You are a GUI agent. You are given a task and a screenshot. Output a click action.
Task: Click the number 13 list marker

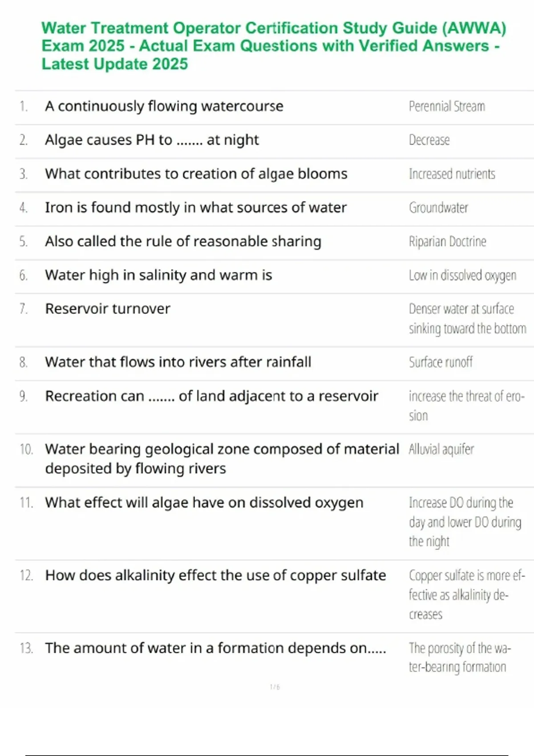tap(26, 648)
